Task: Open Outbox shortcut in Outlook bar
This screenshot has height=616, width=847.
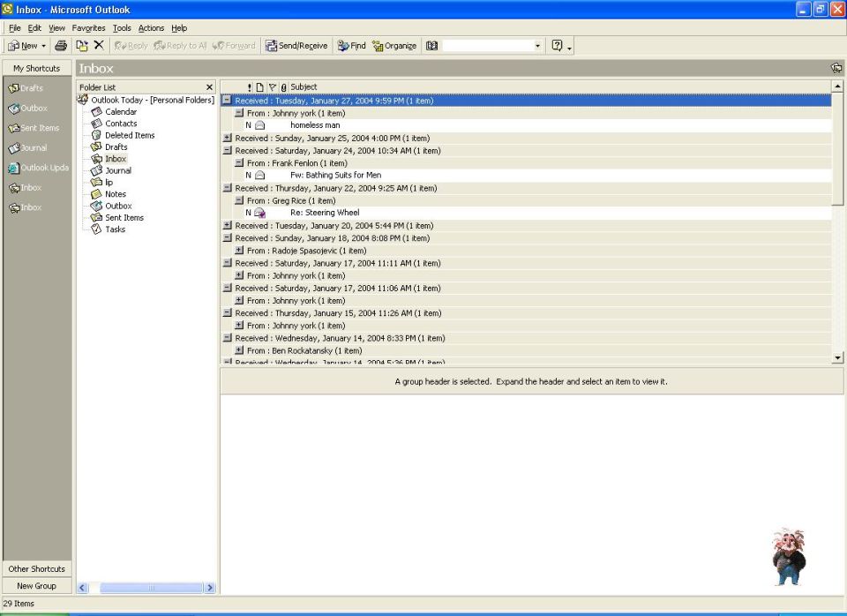Action: pos(28,108)
